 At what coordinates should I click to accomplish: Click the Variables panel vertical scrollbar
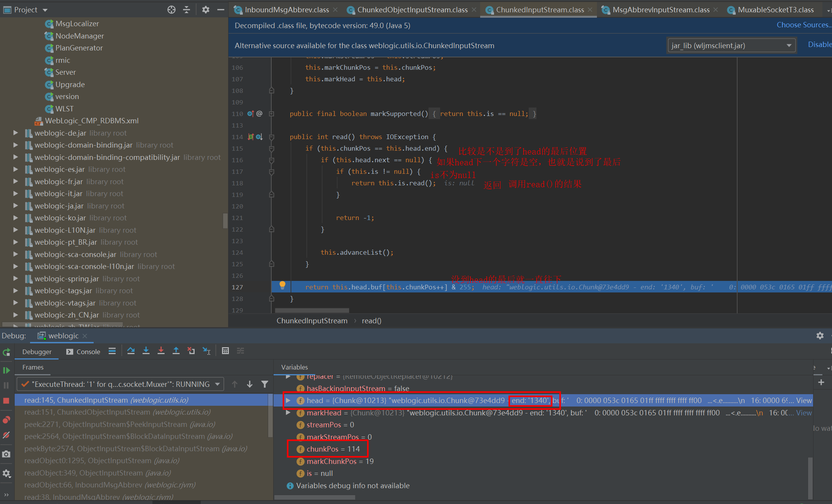810,478
